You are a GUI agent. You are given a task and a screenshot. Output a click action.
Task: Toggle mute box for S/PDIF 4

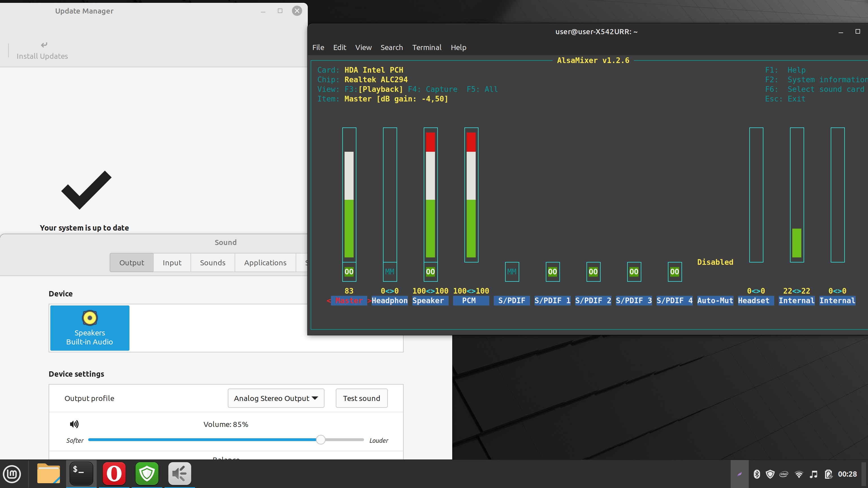[x=675, y=272]
